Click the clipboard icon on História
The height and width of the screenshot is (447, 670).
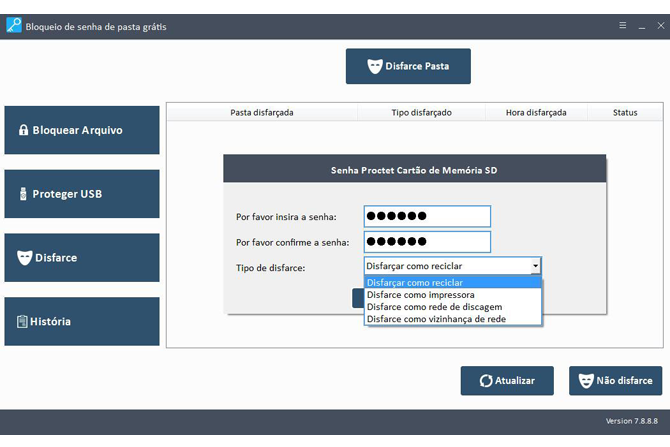(22, 322)
